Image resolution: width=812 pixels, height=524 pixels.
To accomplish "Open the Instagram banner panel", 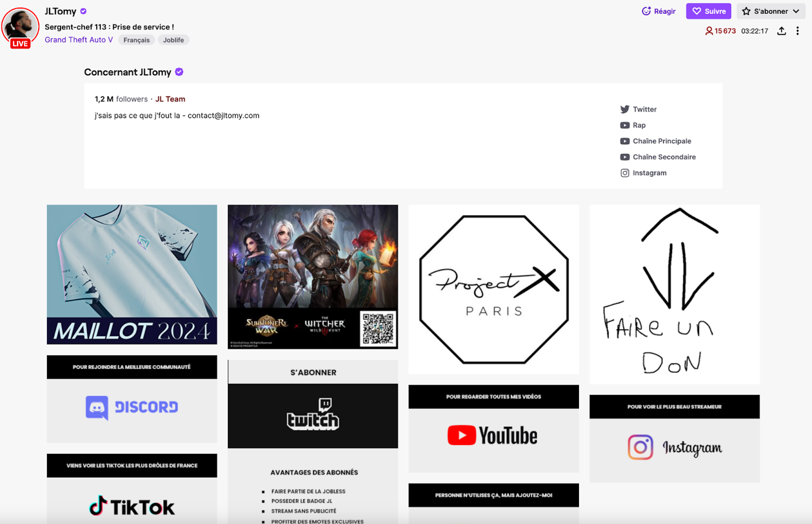I will (674, 439).
